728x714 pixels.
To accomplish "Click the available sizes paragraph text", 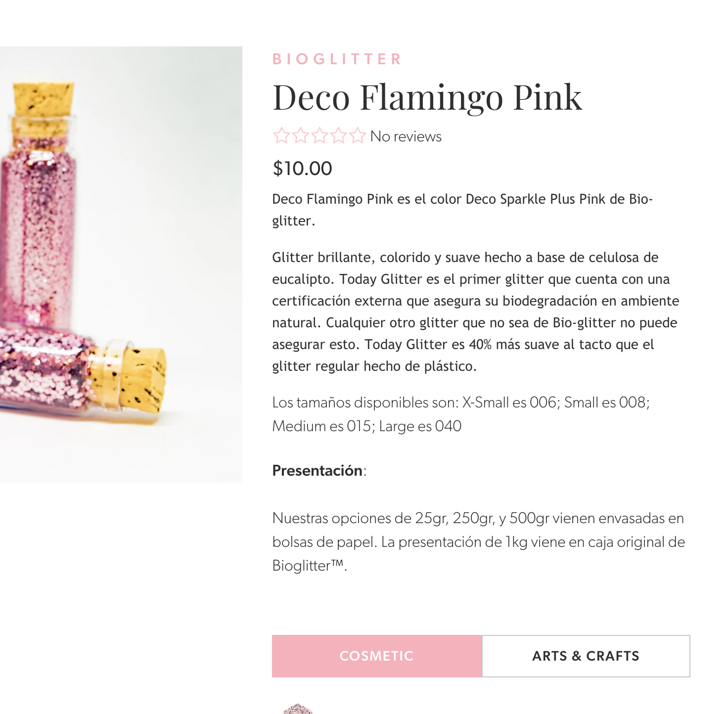I will [461, 414].
